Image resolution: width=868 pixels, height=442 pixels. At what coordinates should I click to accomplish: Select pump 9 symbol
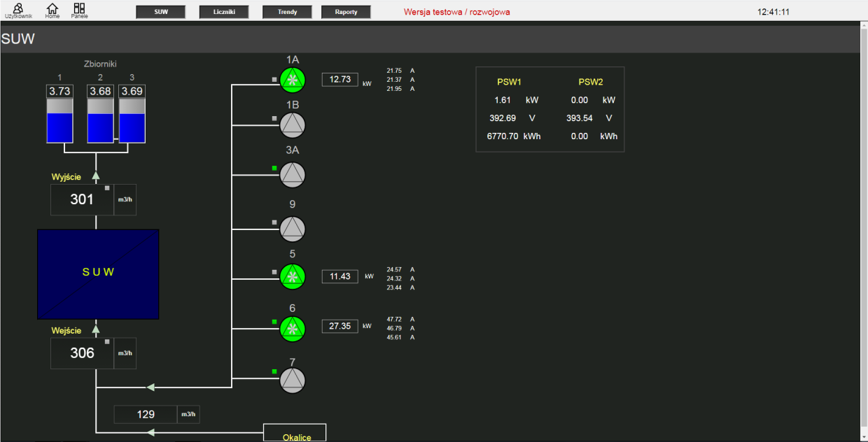click(293, 229)
